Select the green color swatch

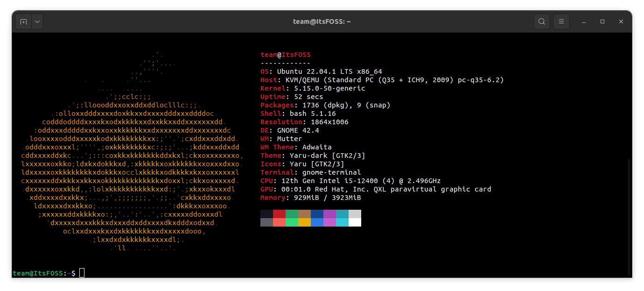[292, 218]
